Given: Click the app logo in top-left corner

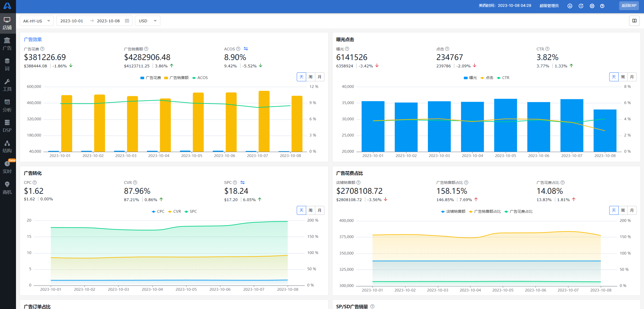Looking at the screenshot, I should click(x=7, y=6).
